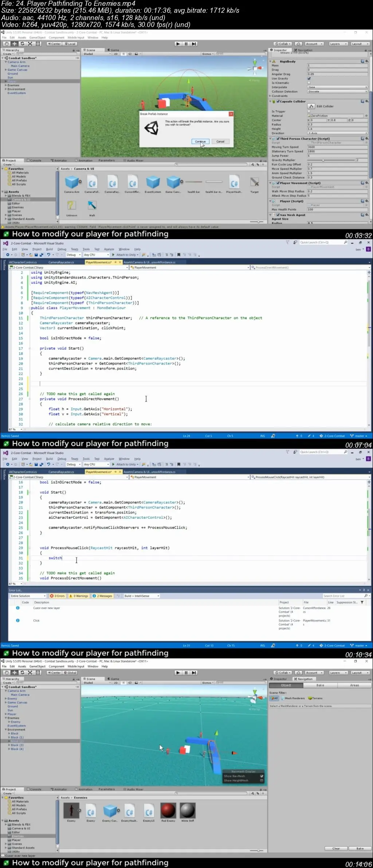Click Cancel in Break Prefab Instance dialog
The height and width of the screenshot is (868, 373).
tap(220, 141)
